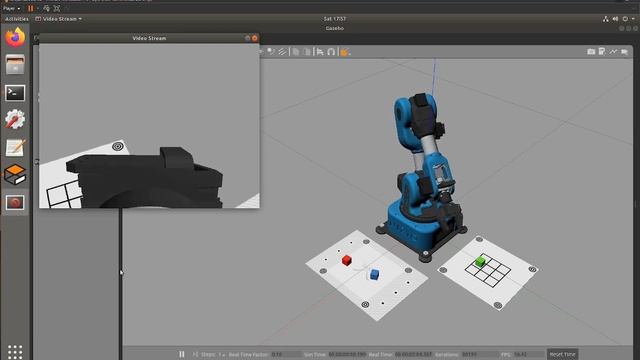The height and width of the screenshot is (360, 640).
Task: Click the video record icon in Gazebo
Action: point(624,51)
